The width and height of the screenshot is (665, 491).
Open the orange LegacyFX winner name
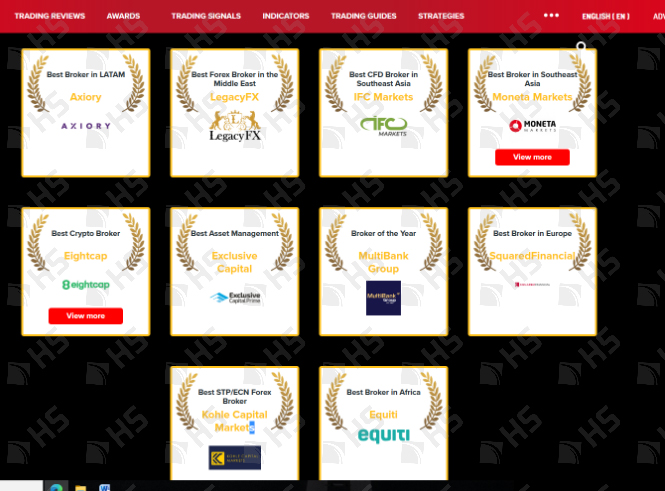click(235, 97)
